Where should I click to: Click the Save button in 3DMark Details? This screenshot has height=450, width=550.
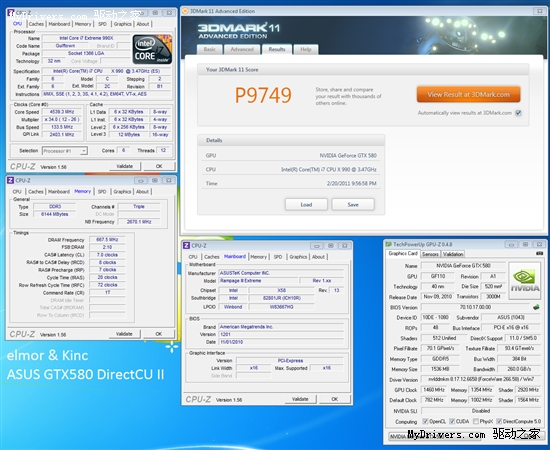(x=353, y=204)
